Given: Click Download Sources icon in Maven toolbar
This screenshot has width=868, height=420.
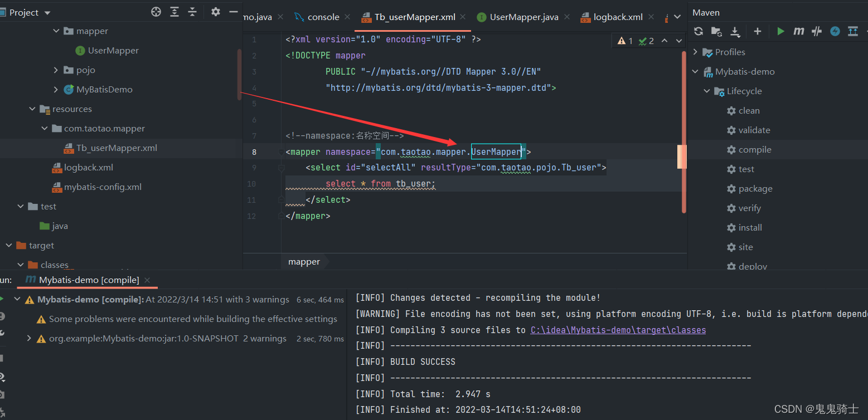Looking at the screenshot, I should tap(735, 32).
